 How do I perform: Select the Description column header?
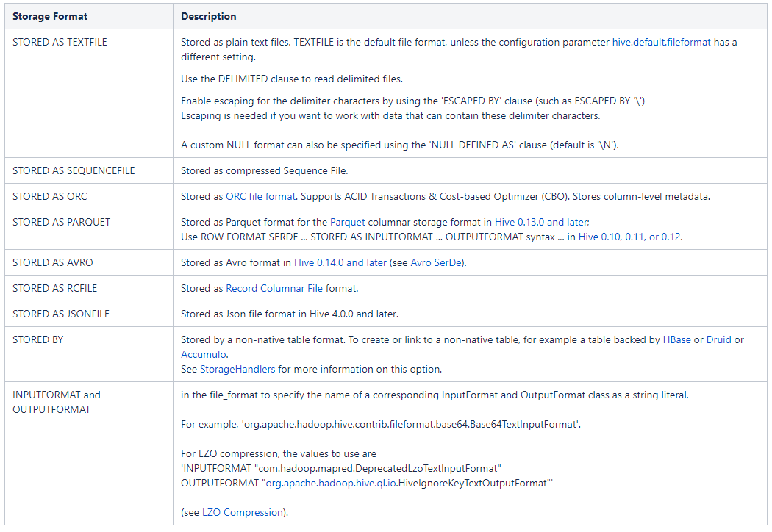(470, 16)
